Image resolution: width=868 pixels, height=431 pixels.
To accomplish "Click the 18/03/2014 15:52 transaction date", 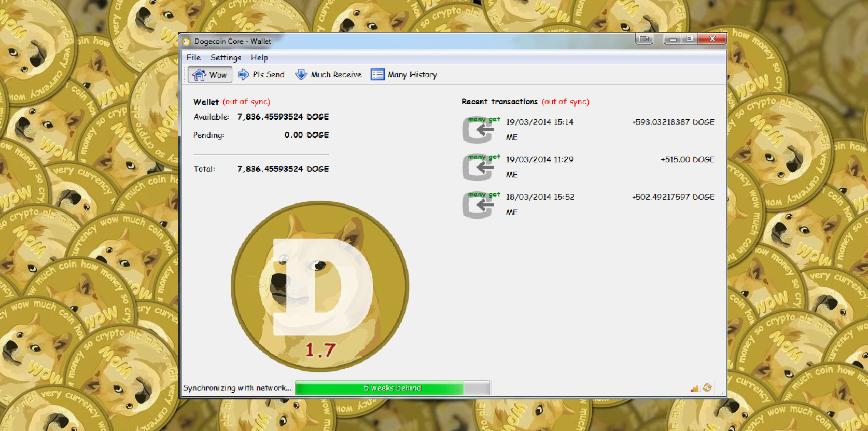I will pyautogui.click(x=540, y=197).
